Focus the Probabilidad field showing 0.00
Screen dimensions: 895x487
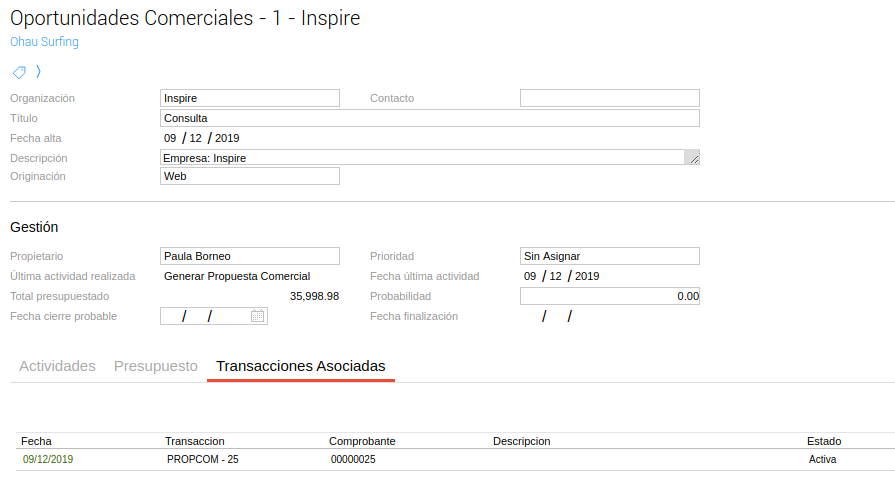[x=609, y=296]
